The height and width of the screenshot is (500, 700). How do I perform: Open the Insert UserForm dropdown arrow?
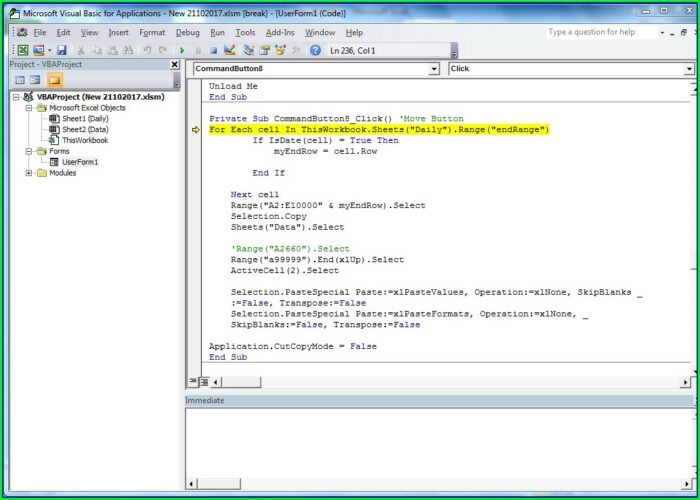(50, 50)
